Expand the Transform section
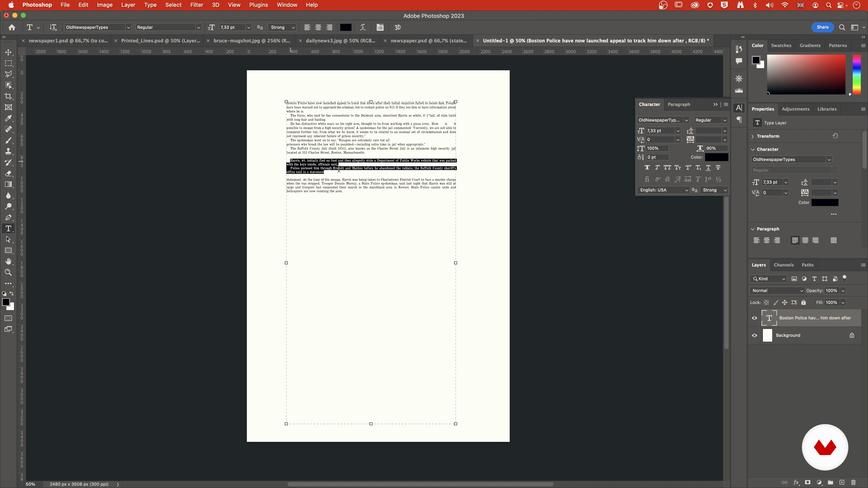Screen dimensions: 868x488 pos(753,136)
